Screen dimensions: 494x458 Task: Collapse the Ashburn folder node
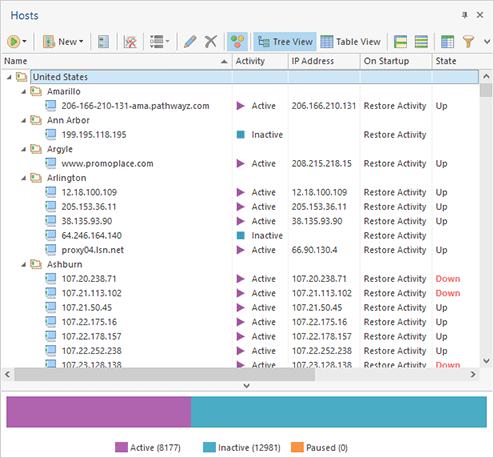[24, 265]
